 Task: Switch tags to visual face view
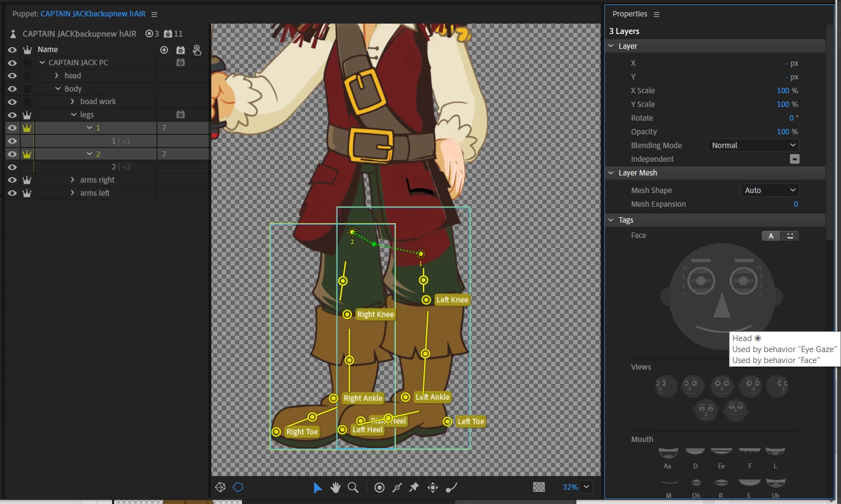coord(790,236)
